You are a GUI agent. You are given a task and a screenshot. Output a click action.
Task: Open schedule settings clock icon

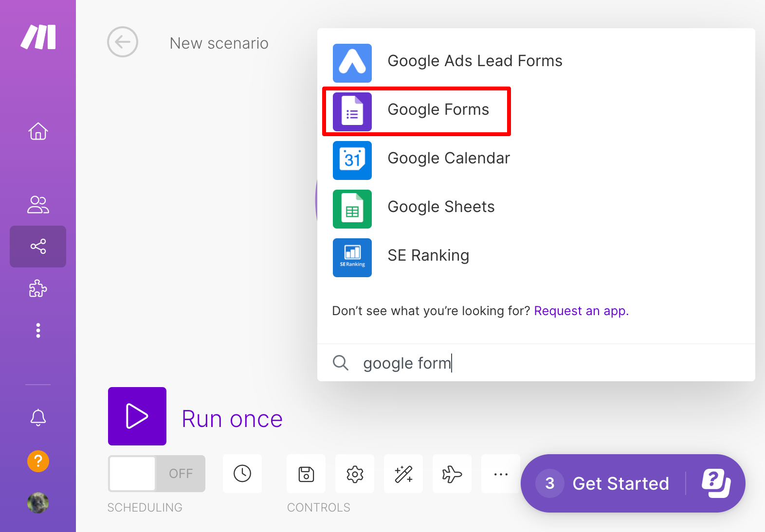(242, 474)
